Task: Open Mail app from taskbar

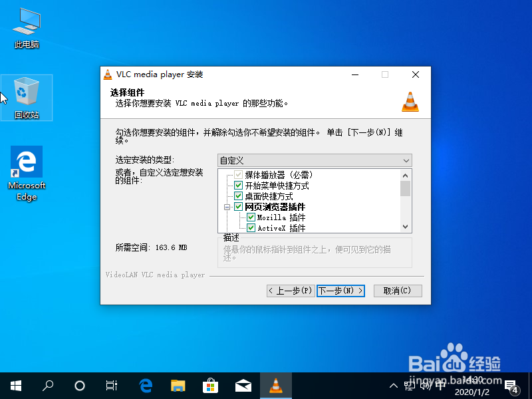Action: click(243, 386)
